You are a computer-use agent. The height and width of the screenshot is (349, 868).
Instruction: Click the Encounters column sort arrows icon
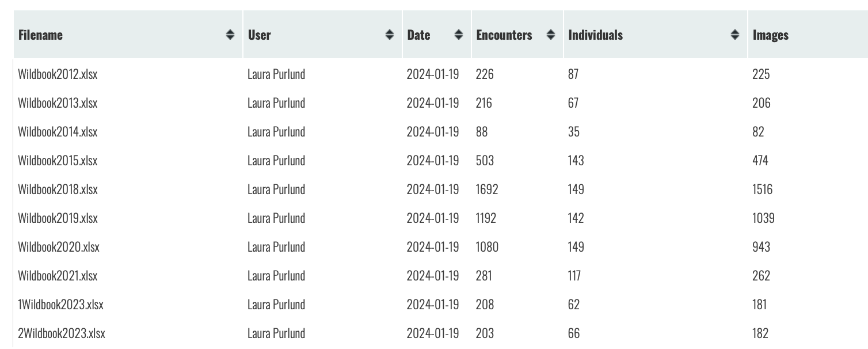click(551, 35)
